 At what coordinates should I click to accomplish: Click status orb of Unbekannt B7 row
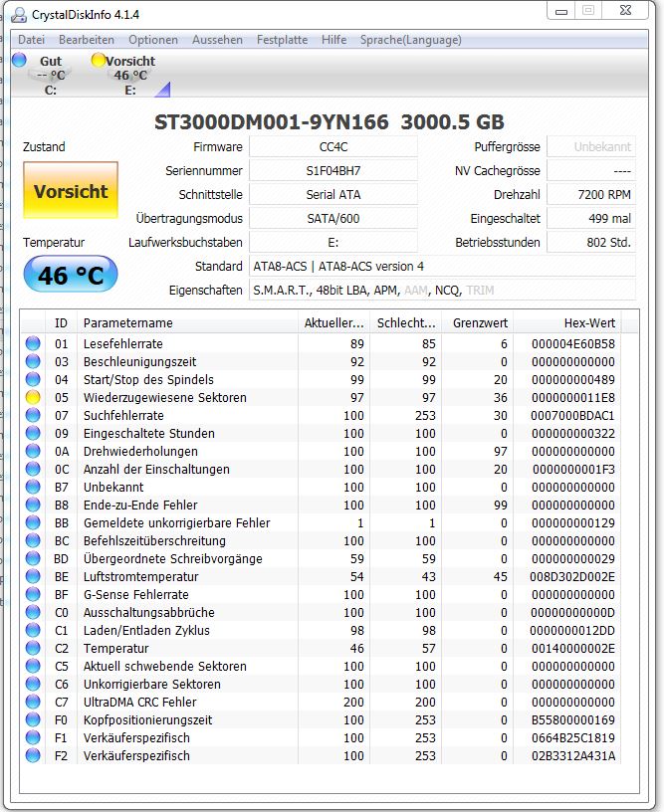33,487
